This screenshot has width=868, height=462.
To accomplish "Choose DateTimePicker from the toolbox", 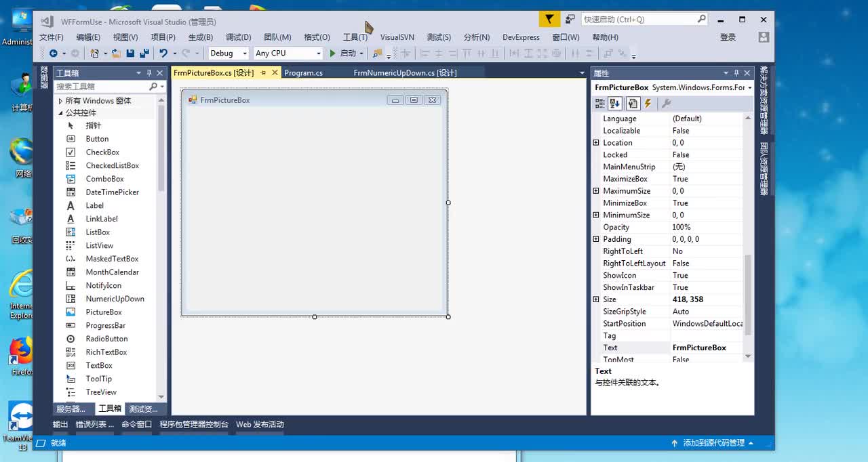I will point(112,192).
